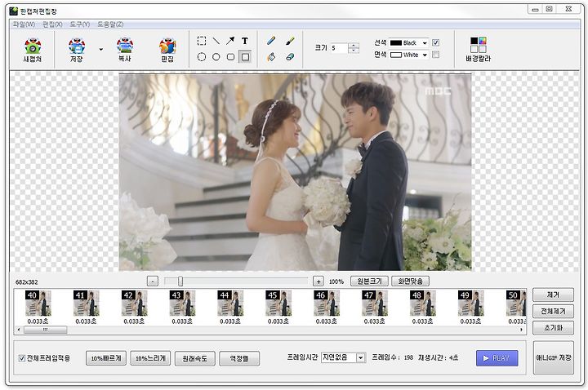Select the straight line drawing tool
The width and height of the screenshot is (588, 390).
click(216, 41)
